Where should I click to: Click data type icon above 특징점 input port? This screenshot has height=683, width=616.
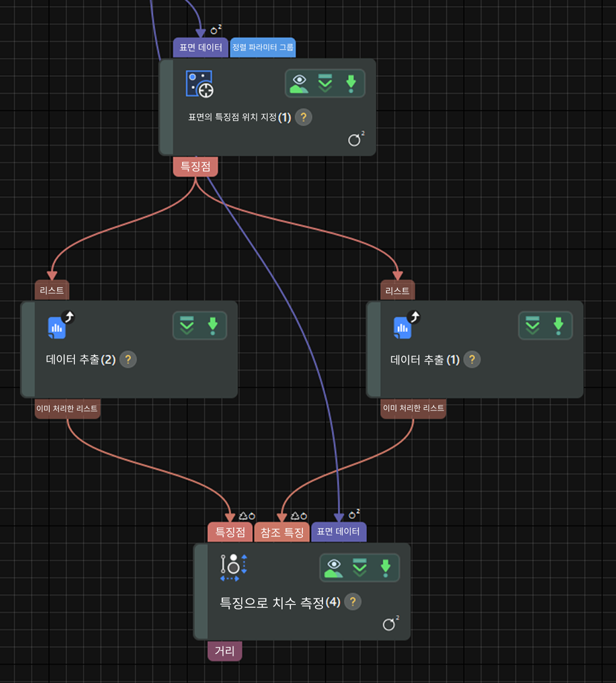pos(247,516)
